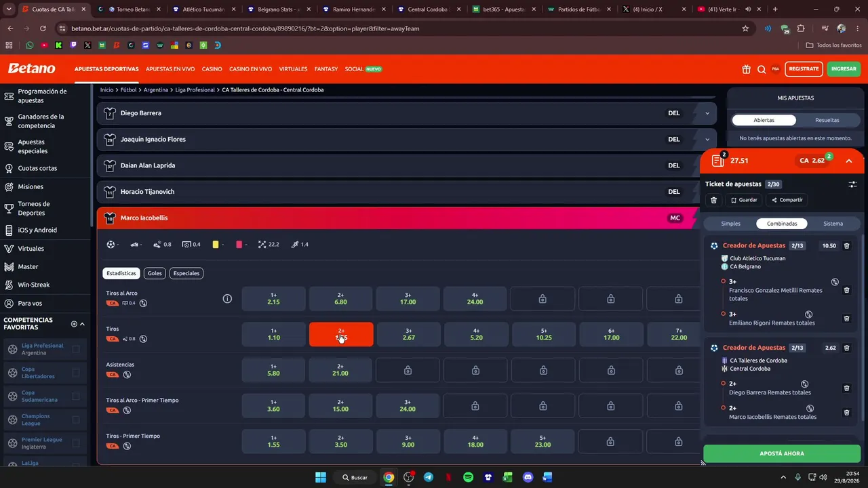The image size is (868, 488).
Task: Add favorite competition plus icon
Action: 74,324
